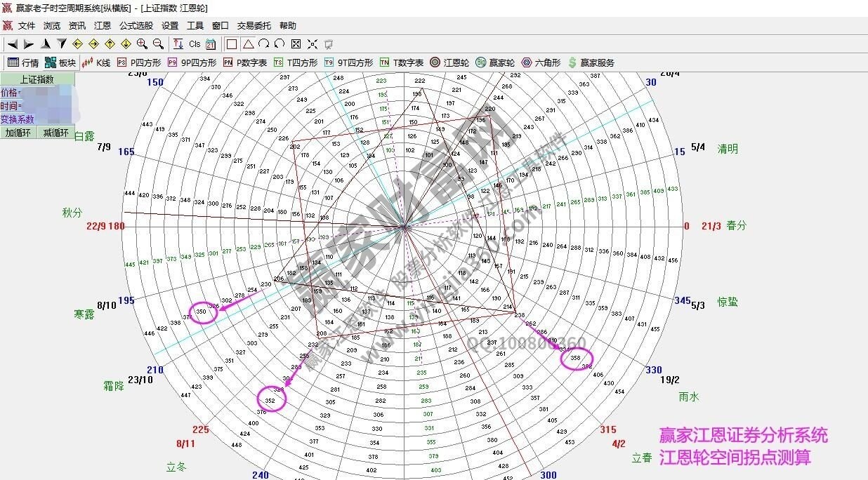Click the zoom in magnifier icon
The height and width of the screenshot is (480, 868).
[143, 44]
